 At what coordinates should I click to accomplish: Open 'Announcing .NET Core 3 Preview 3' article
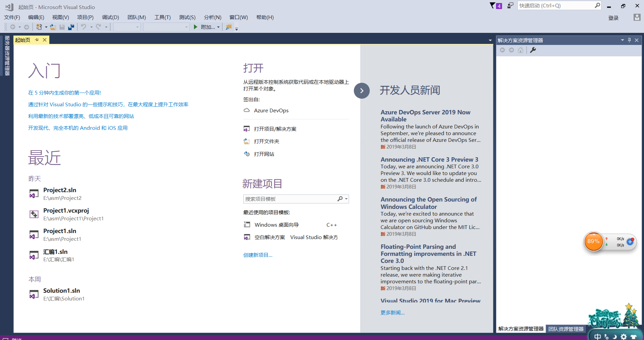430,159
